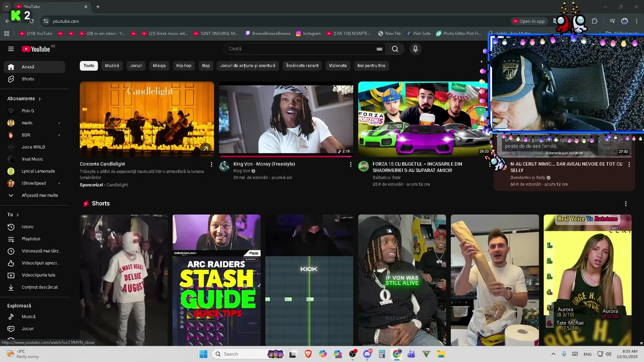Select the Încărcate recent chip
The image size is (644, 362).
(x=302, y=65)
